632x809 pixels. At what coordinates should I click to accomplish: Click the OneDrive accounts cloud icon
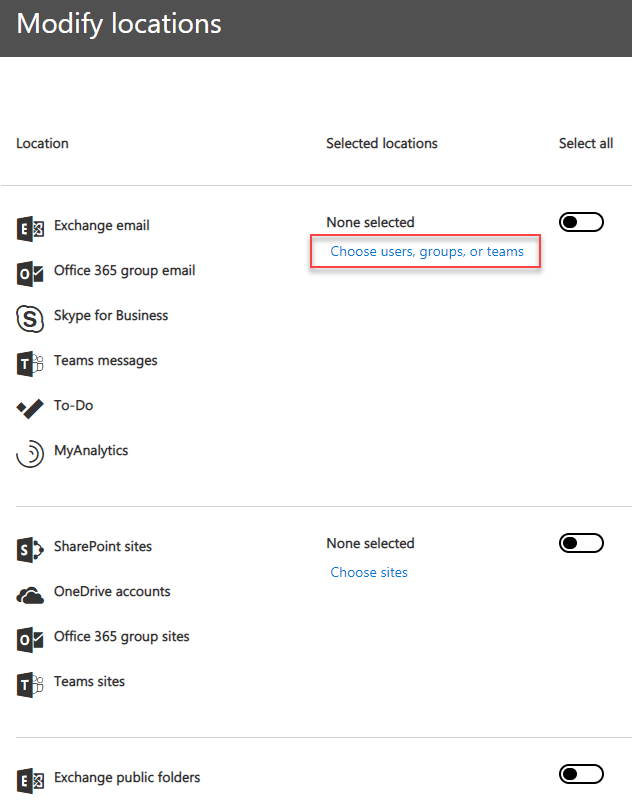[x=30, y=594]
